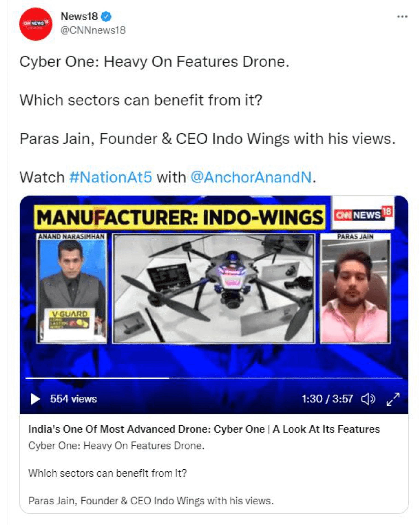Open the card title India's One Of Most Advanced Drone
This screenshot has height=525, width=420.
pyautogui.click(x=204, y=429)
